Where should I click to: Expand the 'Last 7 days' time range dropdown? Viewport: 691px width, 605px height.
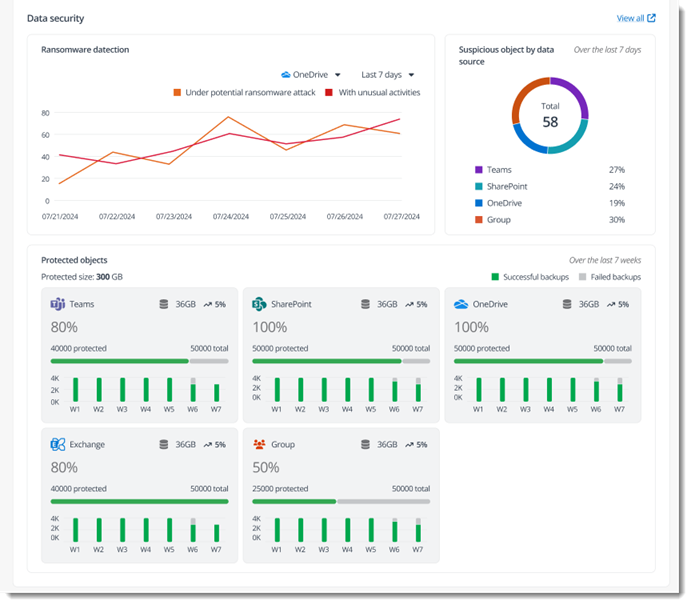point(387,74)
